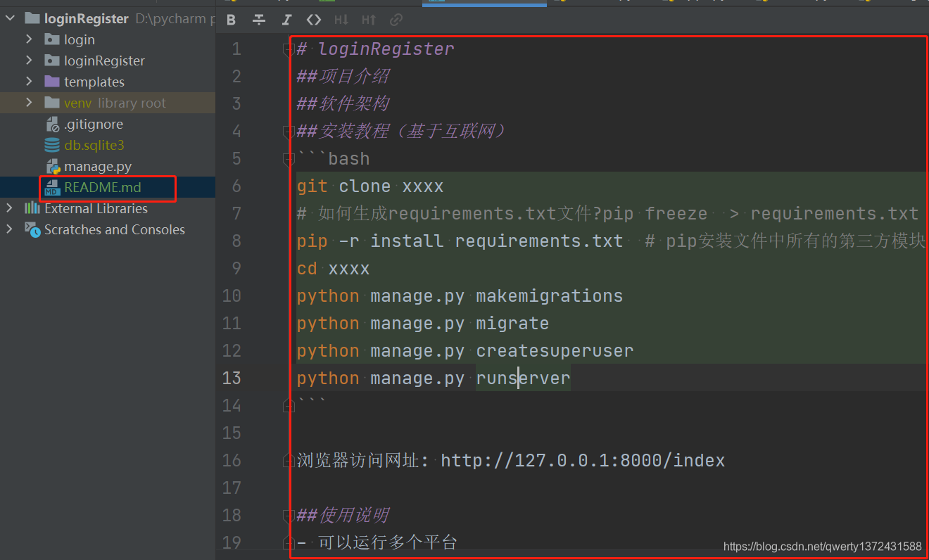Select the login folder in the project tree
The height and width of the screenshot is (560, 929).
point(80,39)
